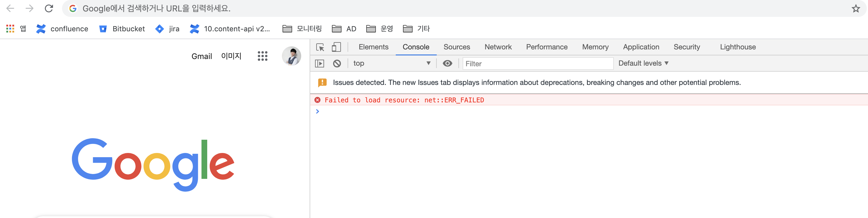The image size is (868, 218).
Task: Expand the 기타 bookmark folder
Action: 417,29
